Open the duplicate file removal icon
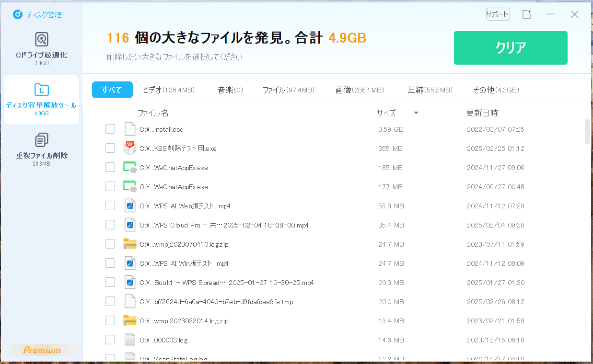Screen dimensions: 593x364 pyautogui.click(x=42, y=140)
